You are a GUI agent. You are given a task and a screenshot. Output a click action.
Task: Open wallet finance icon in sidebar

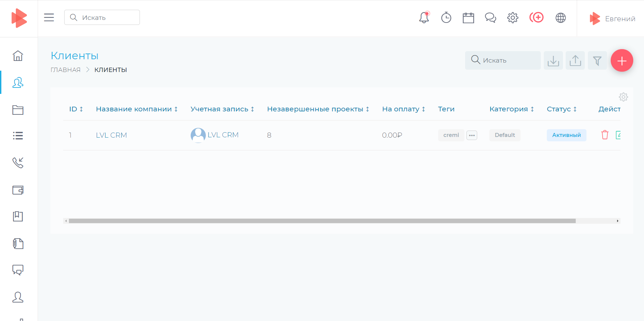pos(18,190)
